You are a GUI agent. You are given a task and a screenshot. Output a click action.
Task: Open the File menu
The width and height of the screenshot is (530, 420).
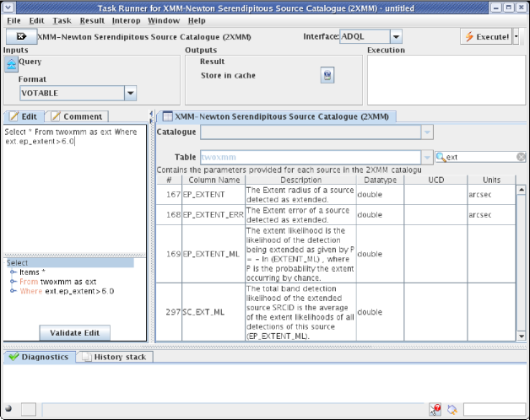point(14,20)
